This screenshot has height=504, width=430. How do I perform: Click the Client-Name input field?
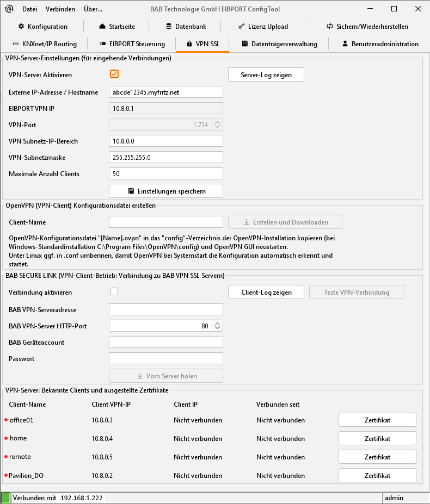pyautogui.click(x=166, y=222)
